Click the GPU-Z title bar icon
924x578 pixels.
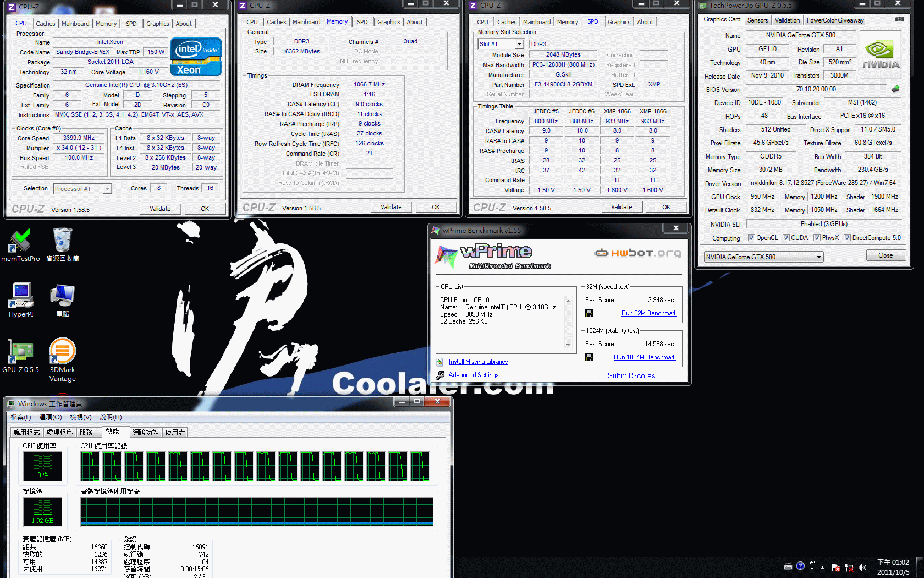coord(702,6)
